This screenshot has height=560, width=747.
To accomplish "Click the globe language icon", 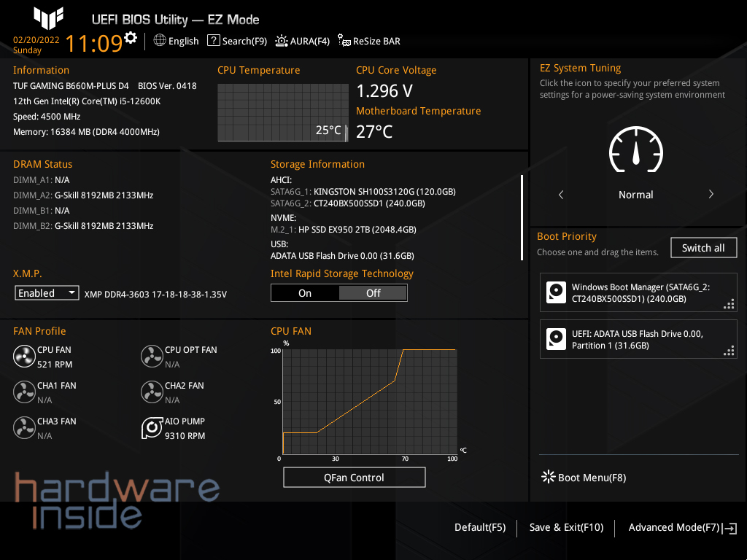I will coord(160,41).
